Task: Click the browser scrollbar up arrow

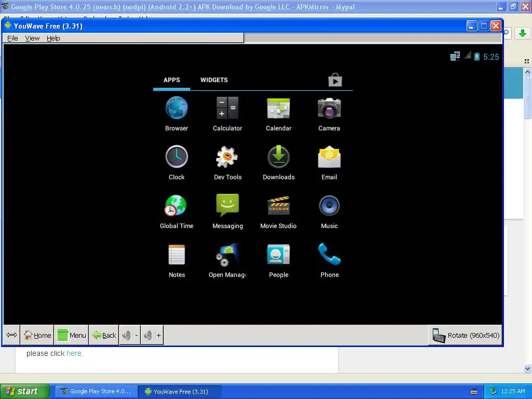Action: pyautogui.click(x=527, y=72)
